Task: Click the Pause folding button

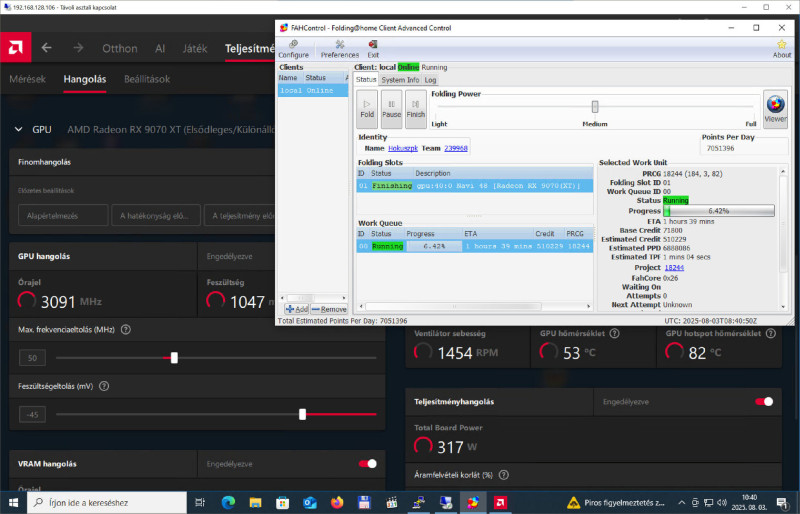Action: coord(391,109)
